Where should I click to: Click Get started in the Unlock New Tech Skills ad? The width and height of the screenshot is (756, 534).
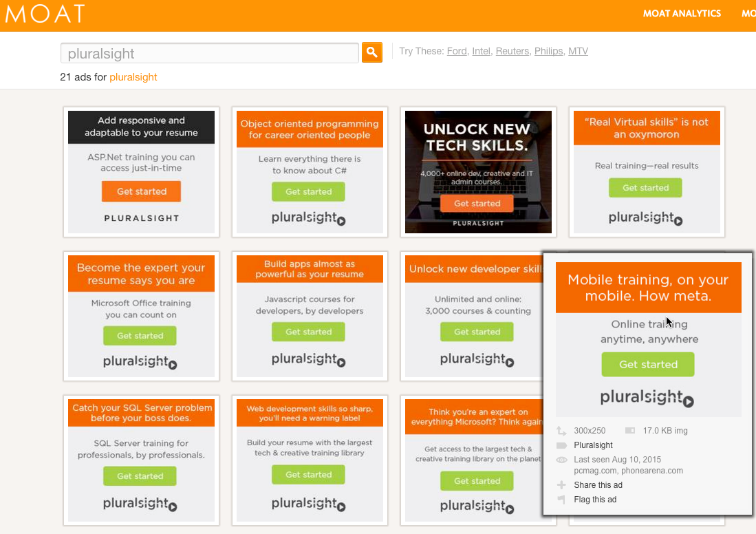pos(477,203)
